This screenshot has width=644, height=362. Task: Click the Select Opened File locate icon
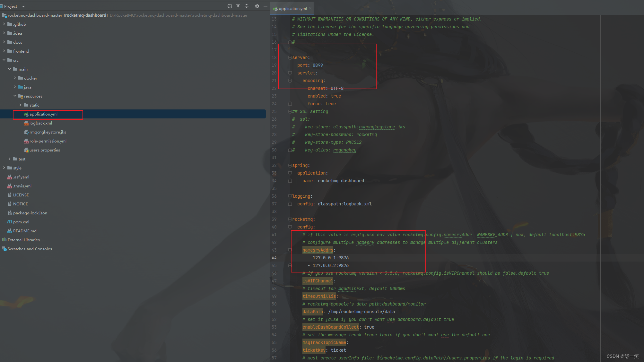pyautogui.click(x=230, y=6)
